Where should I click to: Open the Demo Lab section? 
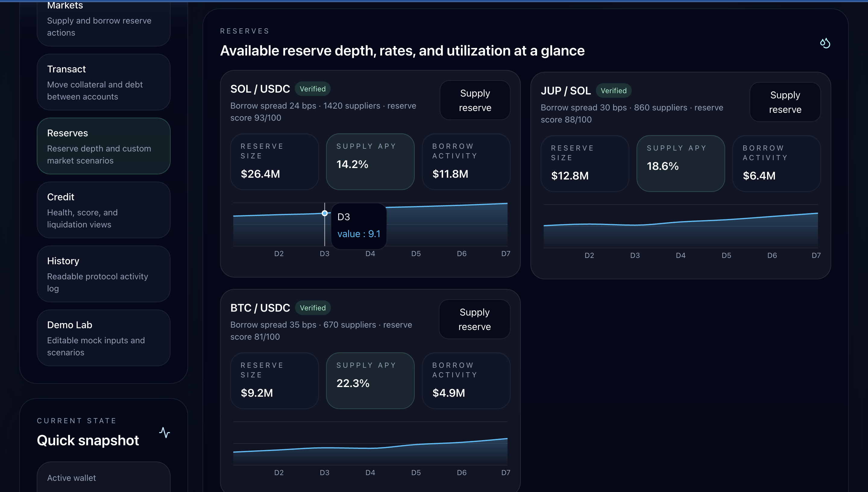[x=103, y=338]
